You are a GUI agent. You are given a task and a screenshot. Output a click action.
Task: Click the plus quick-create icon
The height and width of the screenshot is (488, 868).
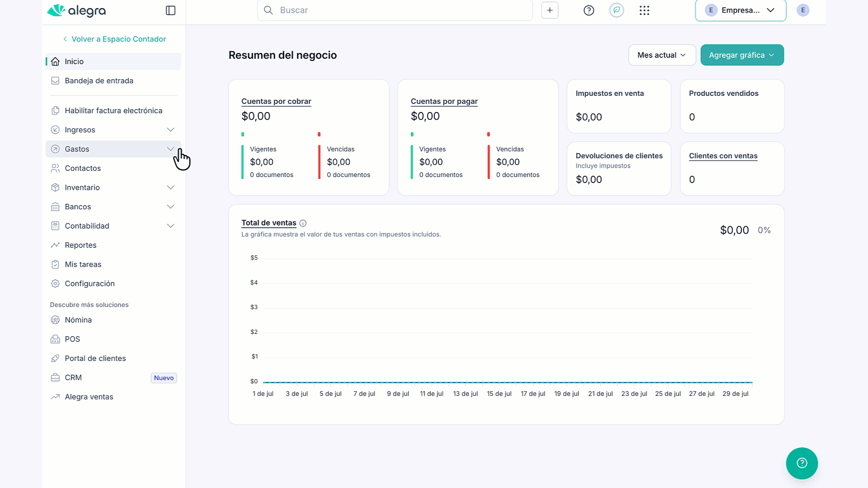click(550, 10)
